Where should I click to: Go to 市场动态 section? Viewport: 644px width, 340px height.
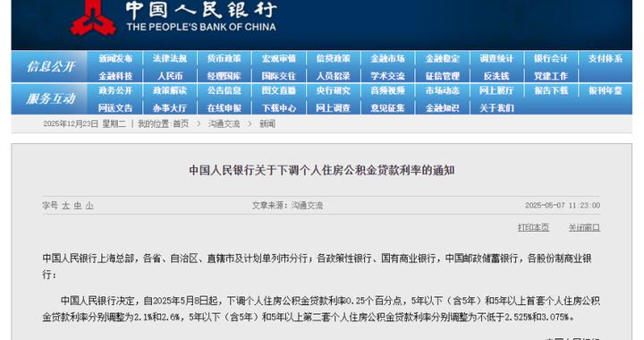443,90
